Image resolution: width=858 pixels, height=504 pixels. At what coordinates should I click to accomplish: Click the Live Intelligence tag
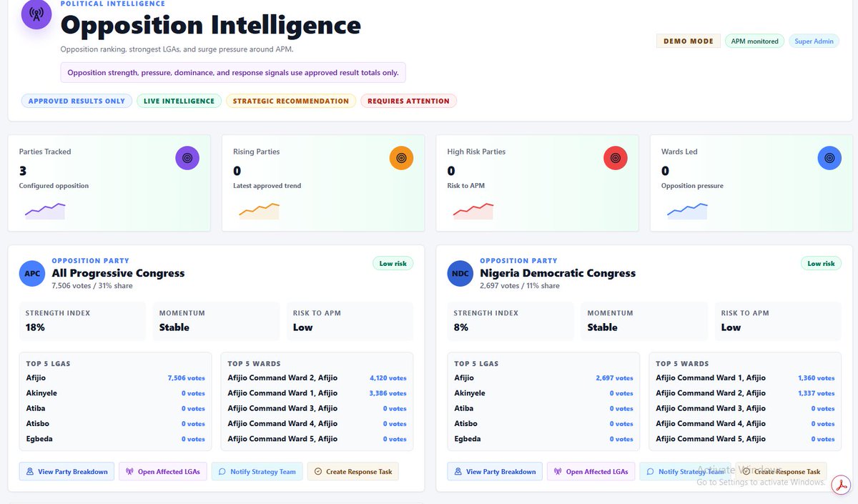179,101
